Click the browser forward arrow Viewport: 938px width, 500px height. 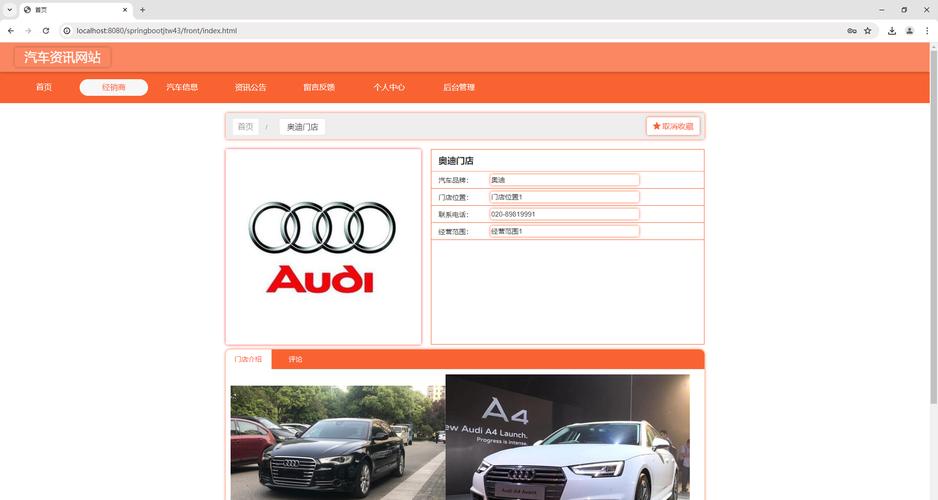[28, 31]
